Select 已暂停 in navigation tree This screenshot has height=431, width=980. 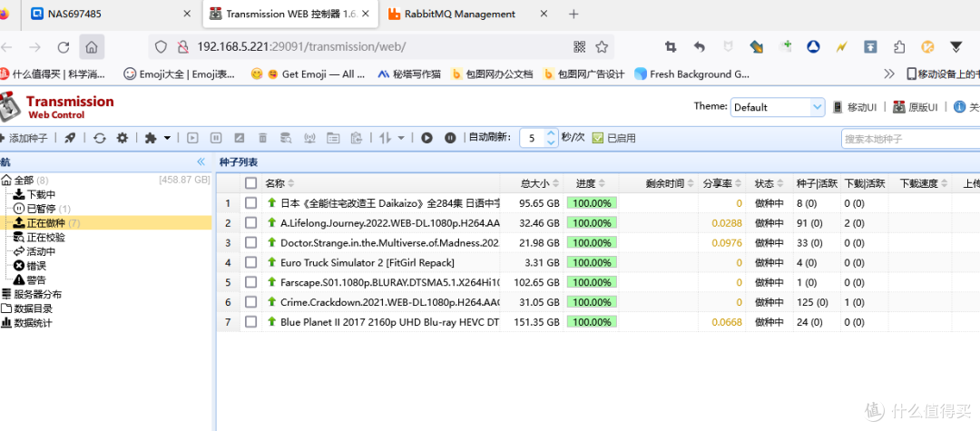(x=42, y=209)
